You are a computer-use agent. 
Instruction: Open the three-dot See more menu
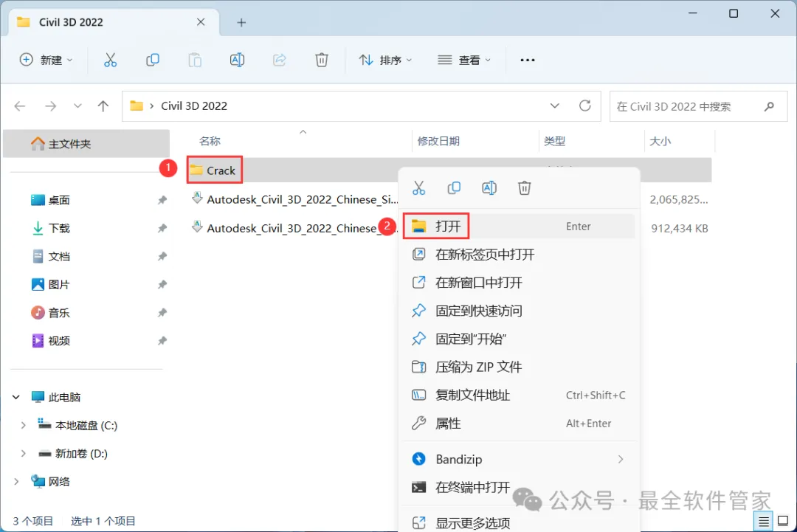(527, 60)
